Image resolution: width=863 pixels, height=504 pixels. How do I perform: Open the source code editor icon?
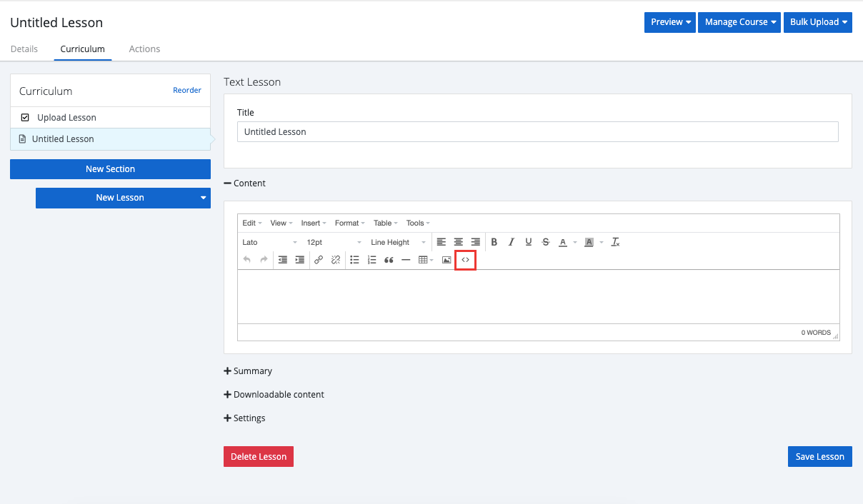[x=465, y=260]
